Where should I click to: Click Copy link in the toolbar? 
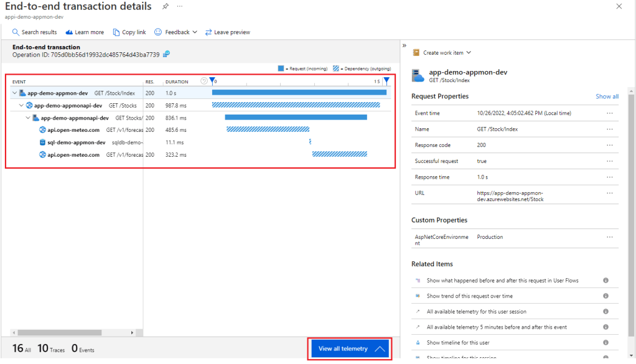pos(129,32)
